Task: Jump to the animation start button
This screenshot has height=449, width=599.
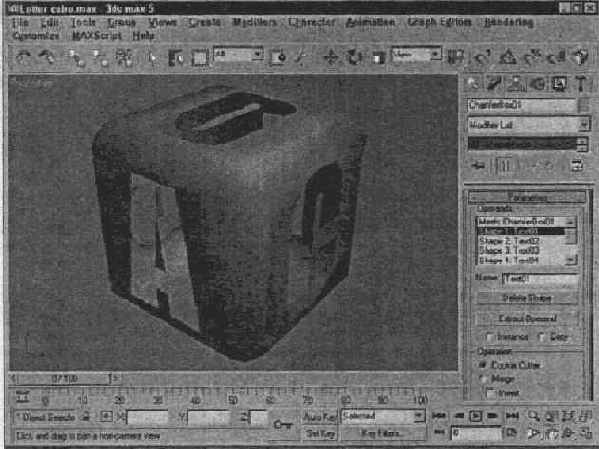Action: 439,416
